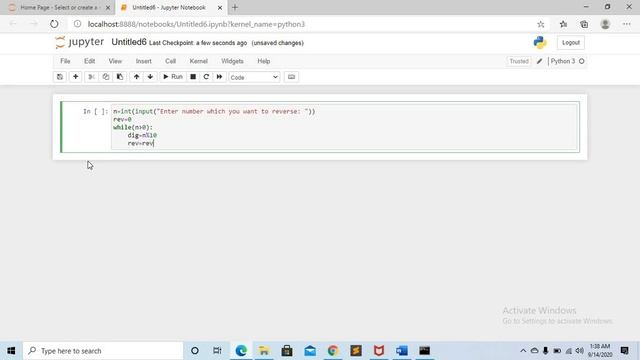Viewport: 640px width, 360px height.
Task: Show hidden system tray icons
Action: tap(523, 351)
